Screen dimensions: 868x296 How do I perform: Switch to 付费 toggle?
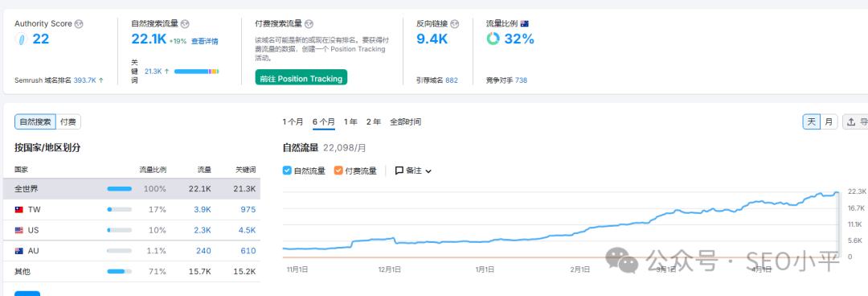pyautogui.click(x=68, y=122)
